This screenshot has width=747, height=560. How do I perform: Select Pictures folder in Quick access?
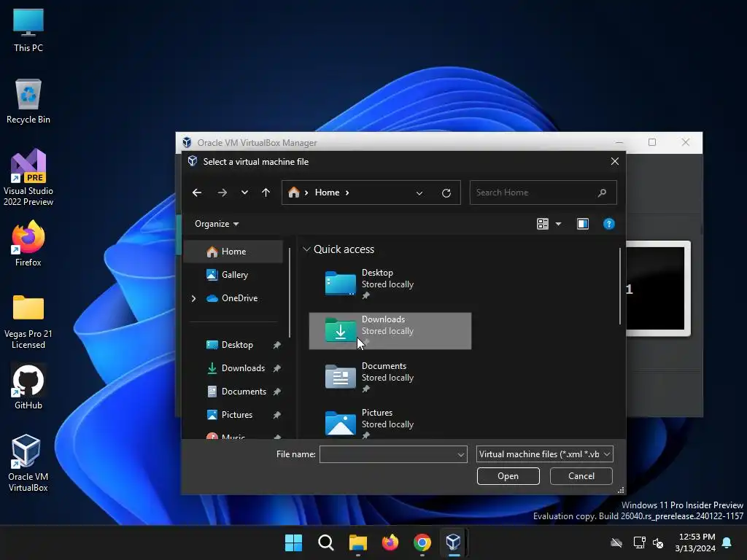tap(390, 423)
